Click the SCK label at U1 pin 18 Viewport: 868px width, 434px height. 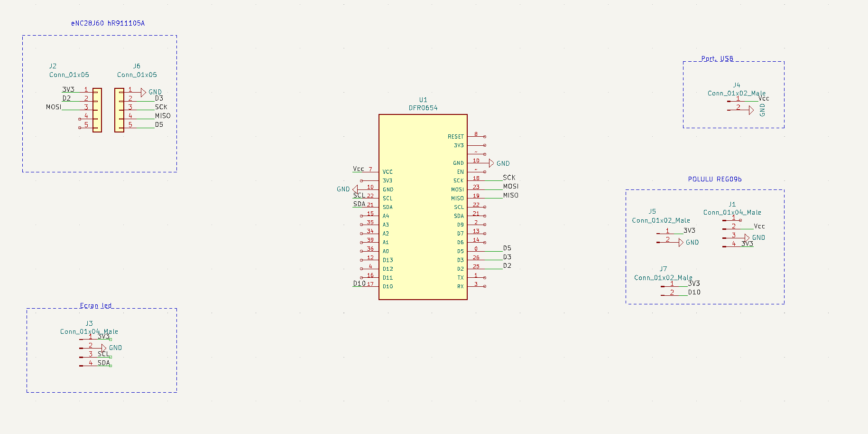pos(509,178)
